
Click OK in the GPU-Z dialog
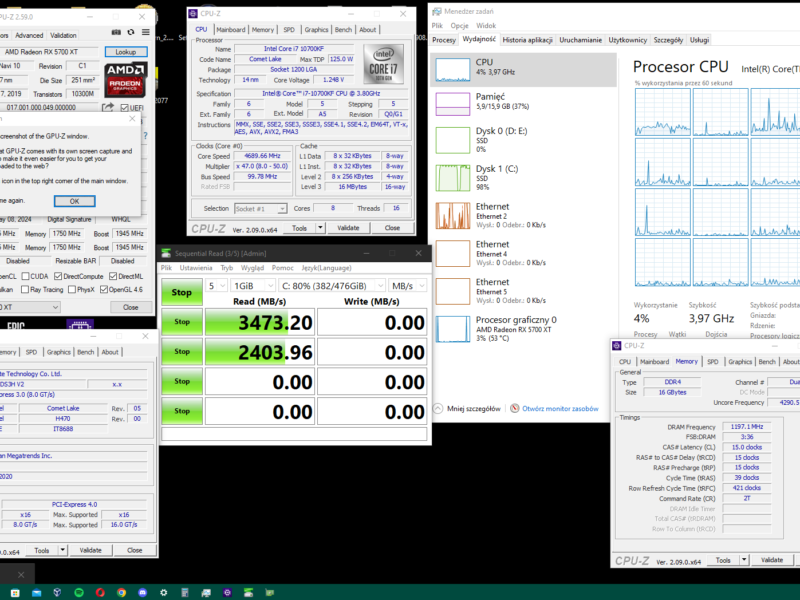click(74, 201)
